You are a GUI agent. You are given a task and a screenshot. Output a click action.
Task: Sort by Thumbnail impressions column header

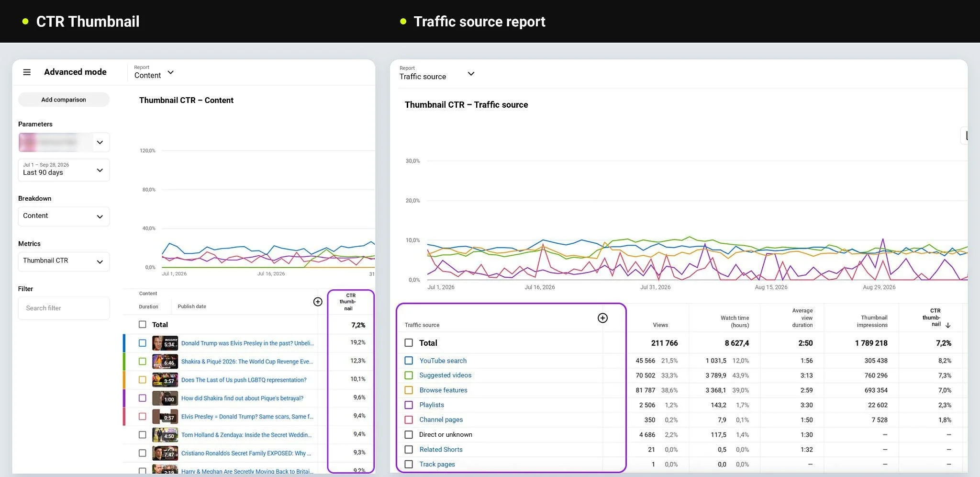872,321
